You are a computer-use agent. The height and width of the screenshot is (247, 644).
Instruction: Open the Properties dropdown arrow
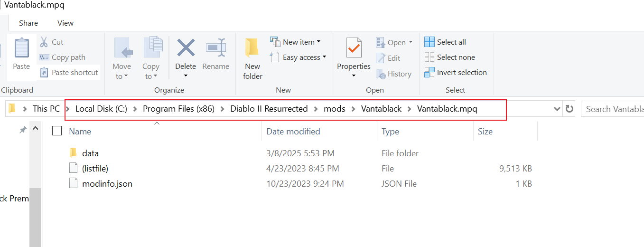tap(354, 76)
